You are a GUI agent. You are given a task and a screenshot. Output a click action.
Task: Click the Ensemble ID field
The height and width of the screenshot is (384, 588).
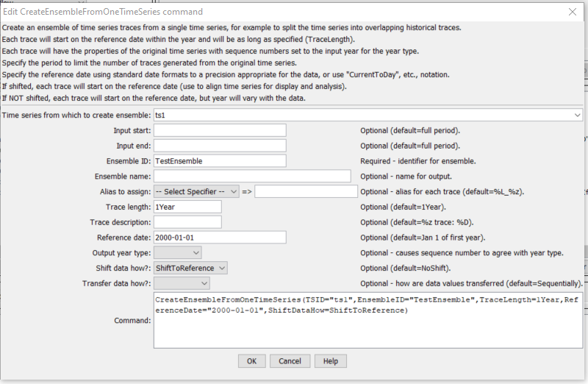[x=220, y=161]
